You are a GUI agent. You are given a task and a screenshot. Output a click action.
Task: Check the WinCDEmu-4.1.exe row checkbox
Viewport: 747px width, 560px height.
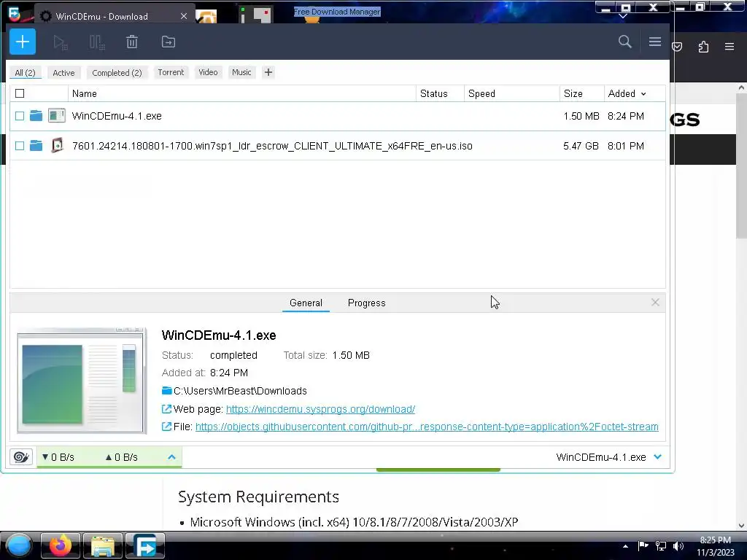point(20,116)
